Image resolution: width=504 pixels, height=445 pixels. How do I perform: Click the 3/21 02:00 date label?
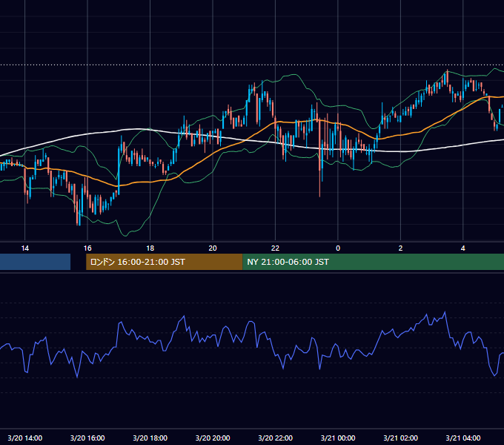pos(400,438)
